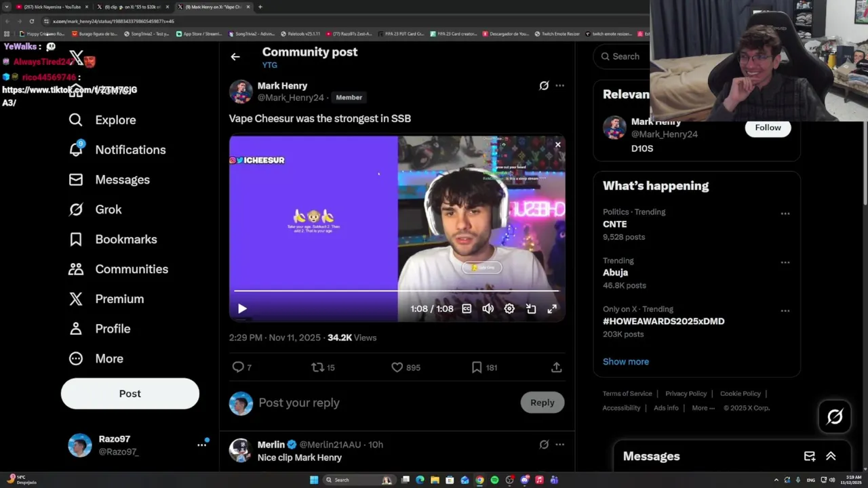Click the grey Reply button
The image size is (868, 488).
[x=542, y=403]
